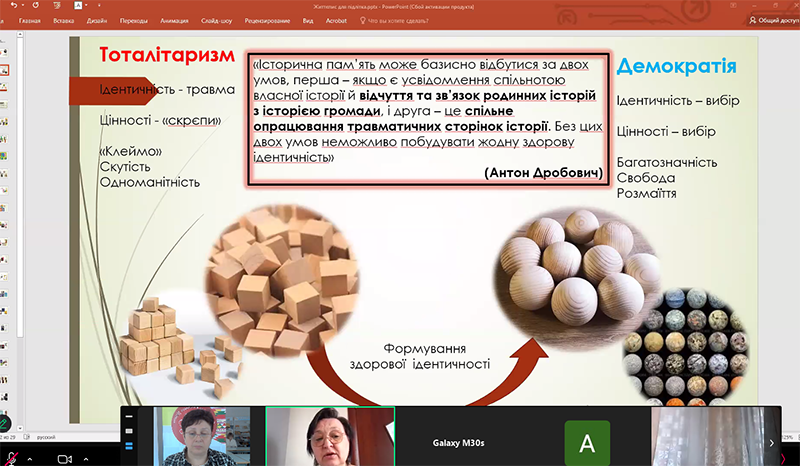Screen dimensions: 800x466
Task: Expand audio options arrow next to microphone
Action: click(x=30, y=459)
